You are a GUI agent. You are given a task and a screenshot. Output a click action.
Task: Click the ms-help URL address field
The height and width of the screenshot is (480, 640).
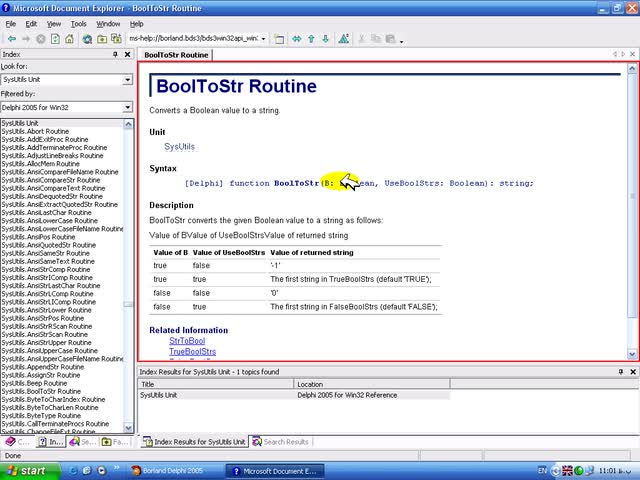193,38
